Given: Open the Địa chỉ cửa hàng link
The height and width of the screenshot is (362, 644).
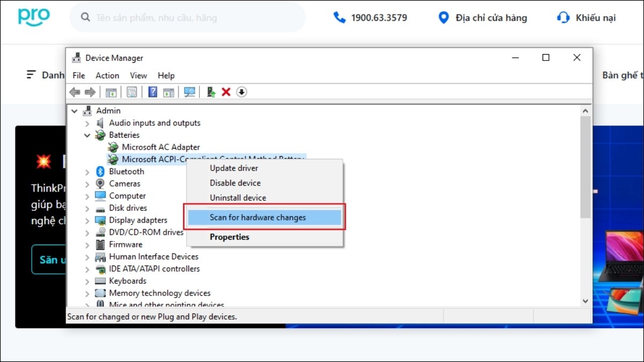Looking at the screenshot, I should 482,18.
